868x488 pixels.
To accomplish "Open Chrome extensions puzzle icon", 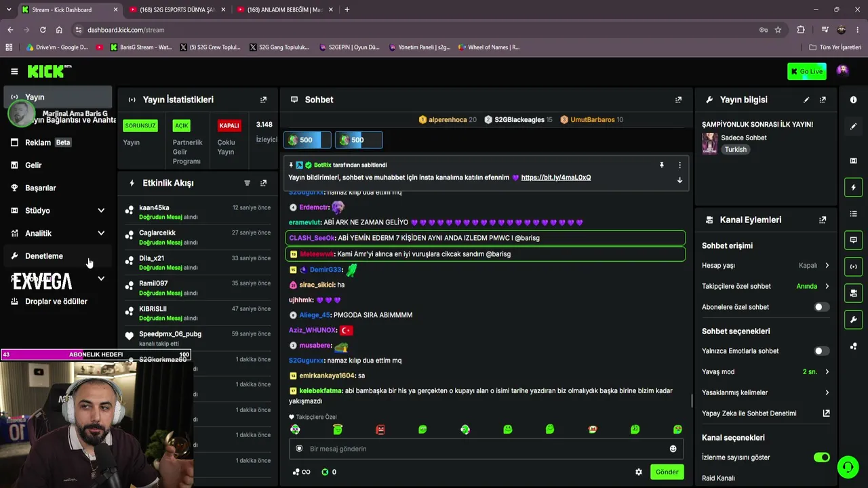I will (801, 30).
